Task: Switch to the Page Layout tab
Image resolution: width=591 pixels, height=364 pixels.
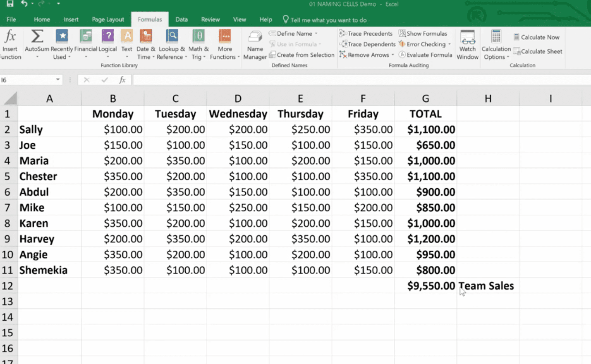Action: click(x=108, y=19)
